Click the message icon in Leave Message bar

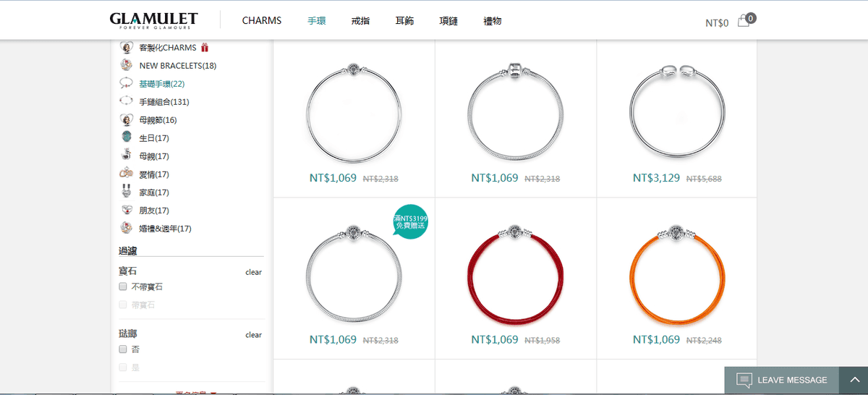coord(744,380)
